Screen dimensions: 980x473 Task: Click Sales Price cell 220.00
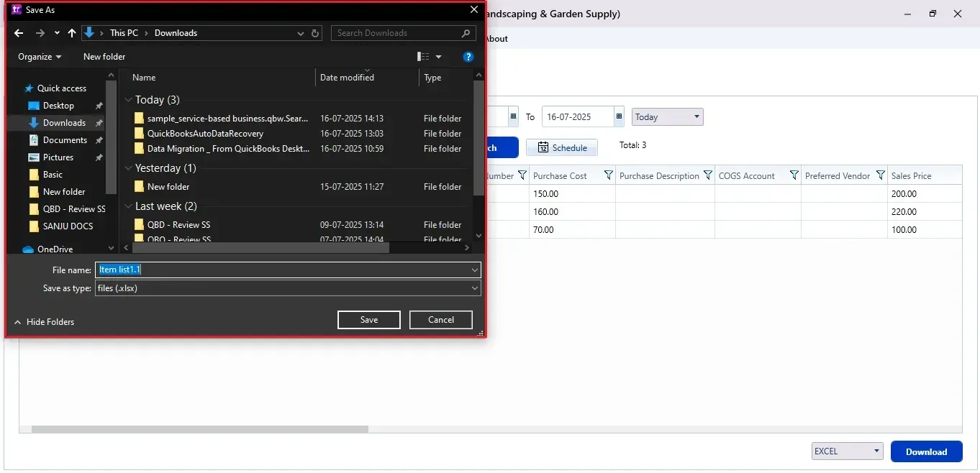(x=926, y=212)
